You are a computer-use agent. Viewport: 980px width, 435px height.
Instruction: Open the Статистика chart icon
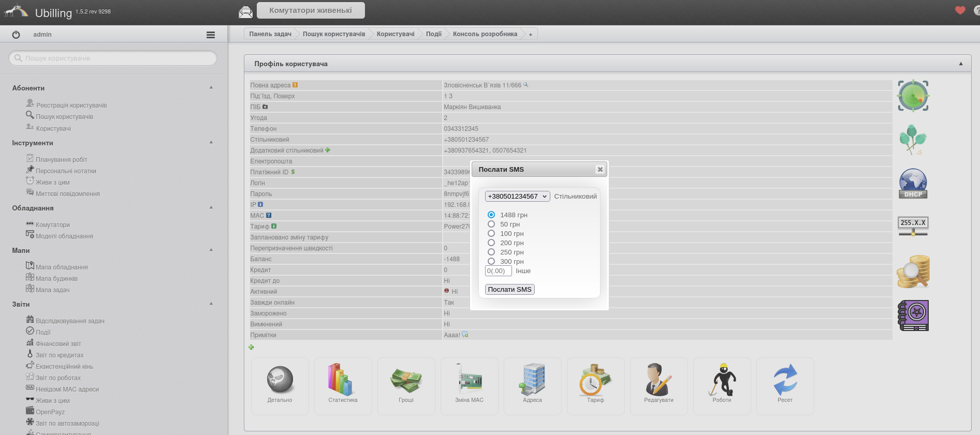coord(343,381)
